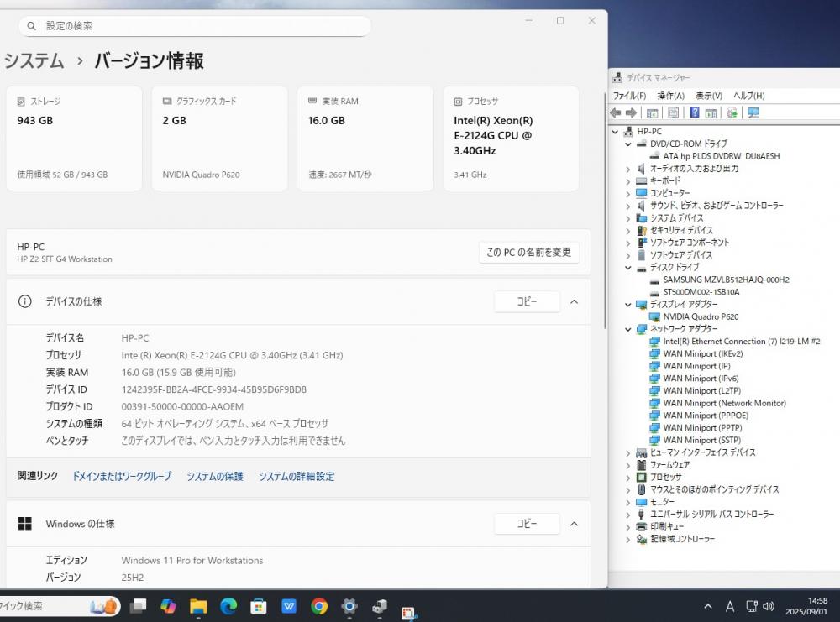Expand the ファームウェア node
The image size is (840, 622).
(628, 465)
